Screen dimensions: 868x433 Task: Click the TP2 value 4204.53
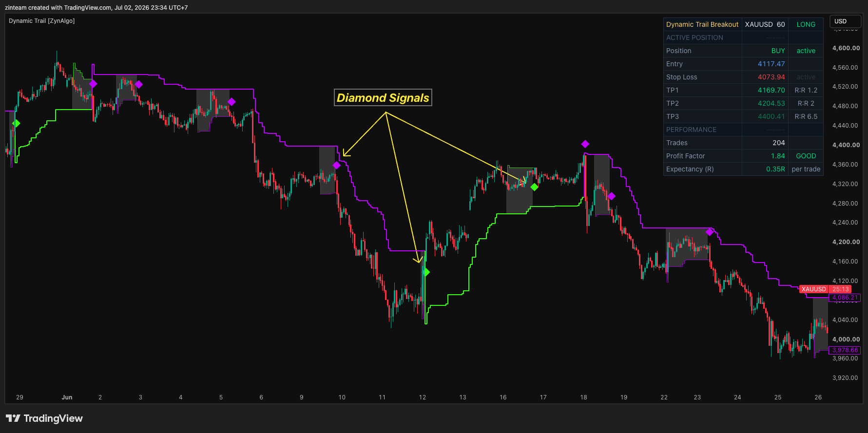point(771,103)
